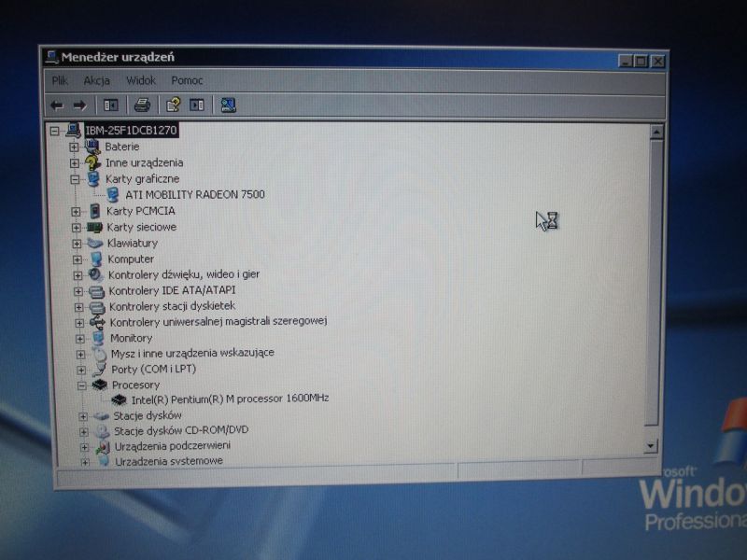Click the Back arrow toolbar button
Screen dimensions: 747x560
point(57,105)
